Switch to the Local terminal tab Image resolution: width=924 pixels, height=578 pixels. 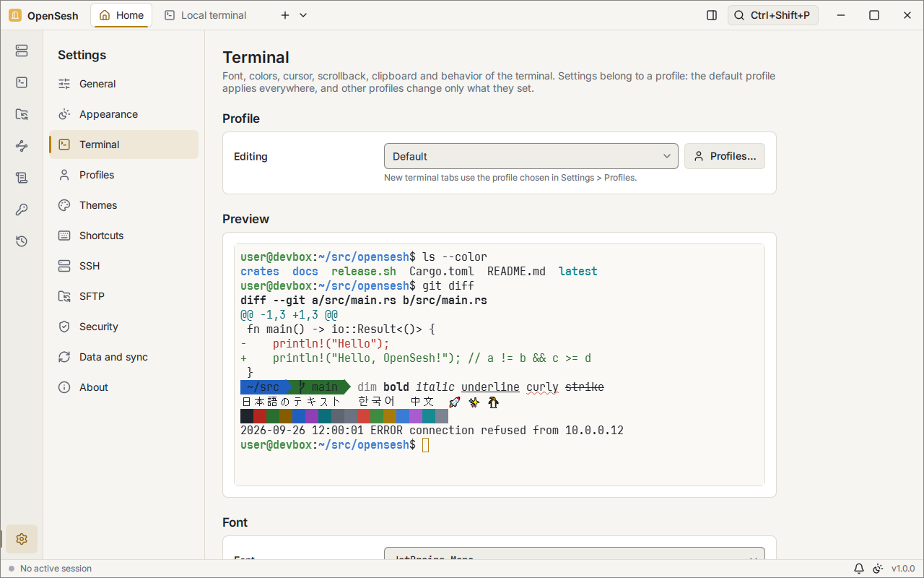(x=206, y=15)
